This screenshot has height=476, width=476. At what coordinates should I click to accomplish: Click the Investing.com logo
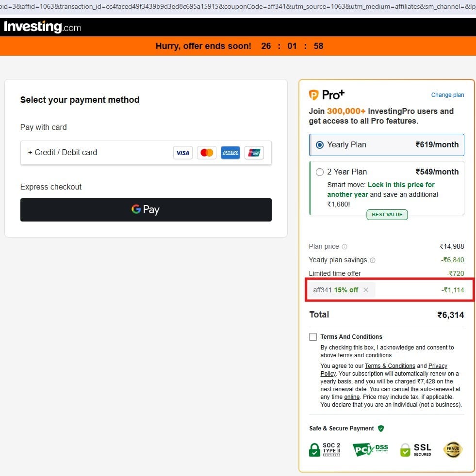coord(43,27)
